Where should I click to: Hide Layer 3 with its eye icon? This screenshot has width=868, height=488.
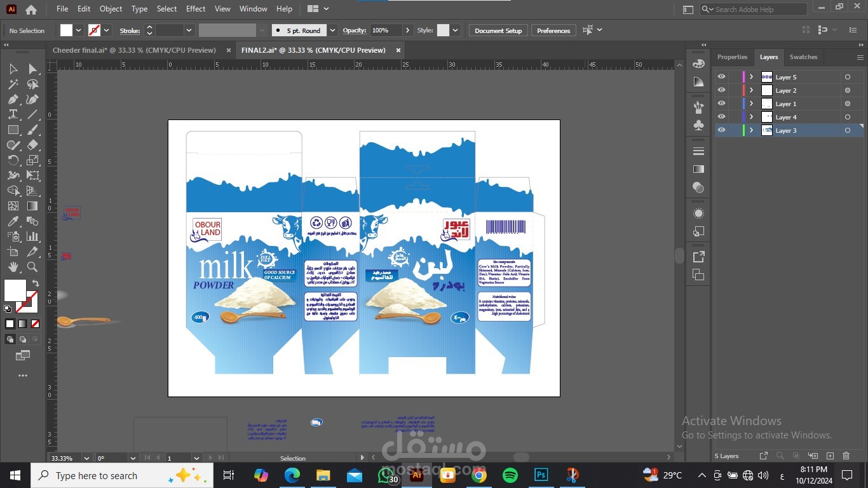click(x=721, y=130)
